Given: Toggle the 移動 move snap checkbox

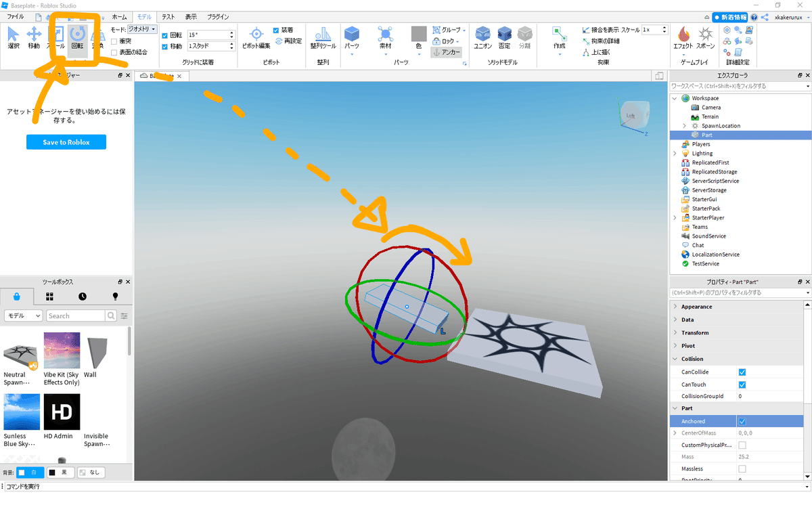Looking at the screenshot, I should tap(165, 46).
